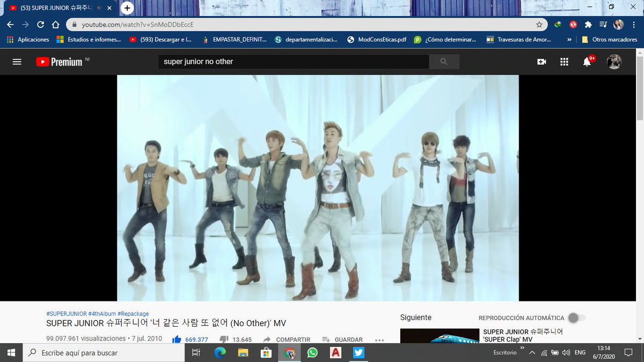Click YouTube search field with 'super junior no other'
This screenshot has height=362, width=644.
(294, 62)
